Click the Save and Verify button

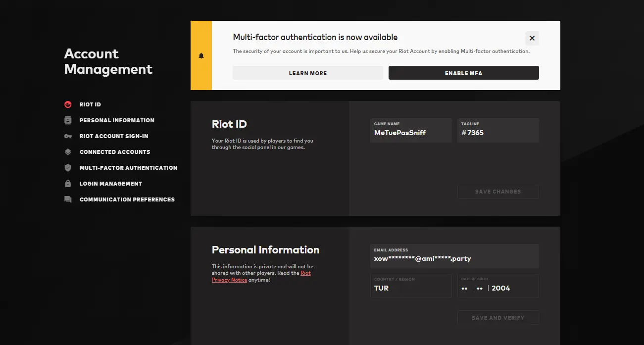click(498, 318)
